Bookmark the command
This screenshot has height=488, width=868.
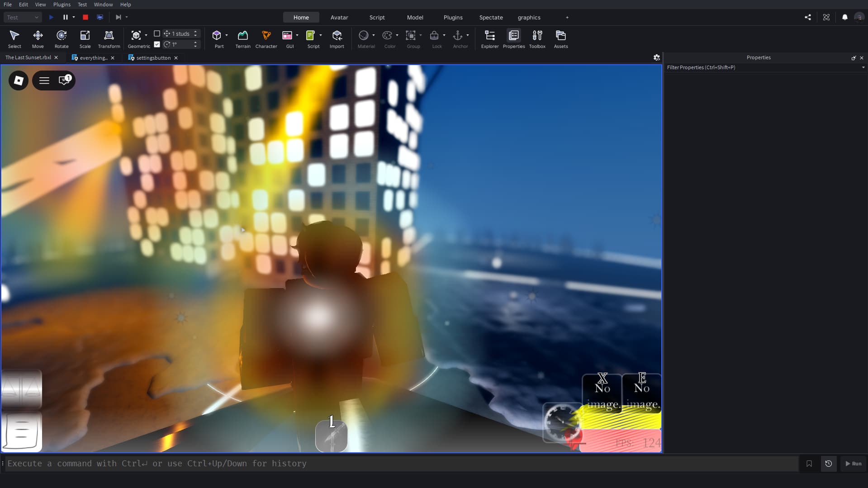pos(809,464)
